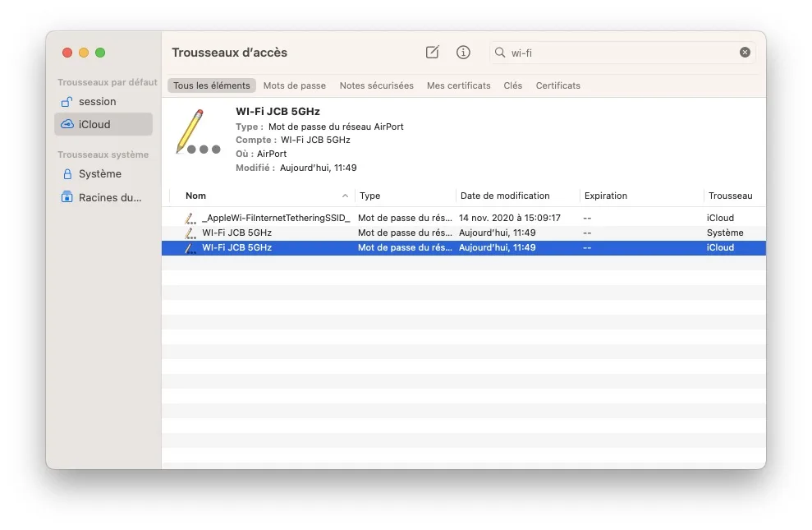Sort items by the Type column header

(369, 196)
